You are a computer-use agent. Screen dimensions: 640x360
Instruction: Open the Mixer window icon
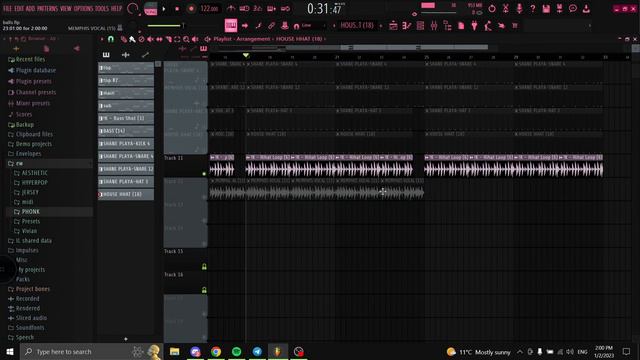[434, 26]
